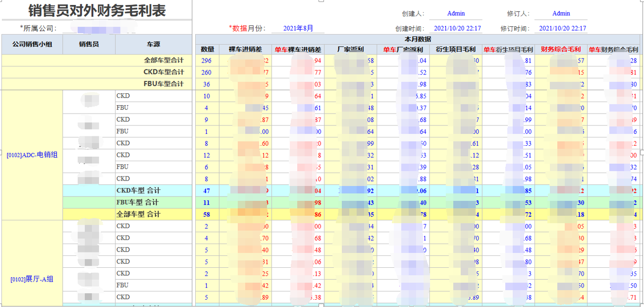Open the [0102]ADC-电销组 group link
The height and width of the screenshot is (307, 644).
32,155
